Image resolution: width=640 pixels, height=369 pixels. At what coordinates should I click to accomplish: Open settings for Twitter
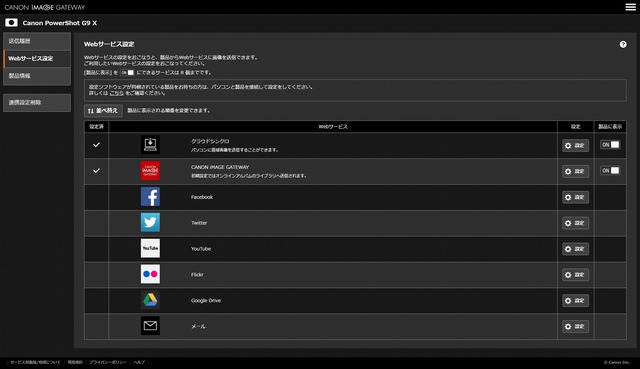click(576, 223)
